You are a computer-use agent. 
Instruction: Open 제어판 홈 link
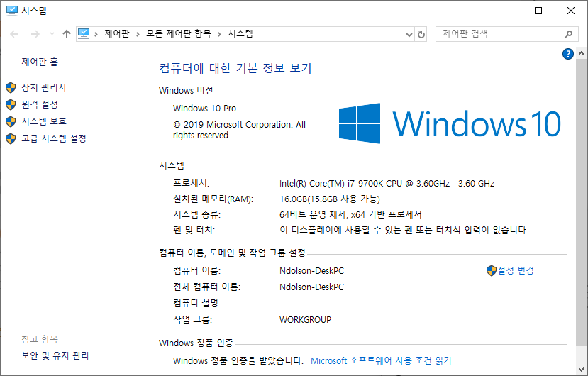pos(40,62)
